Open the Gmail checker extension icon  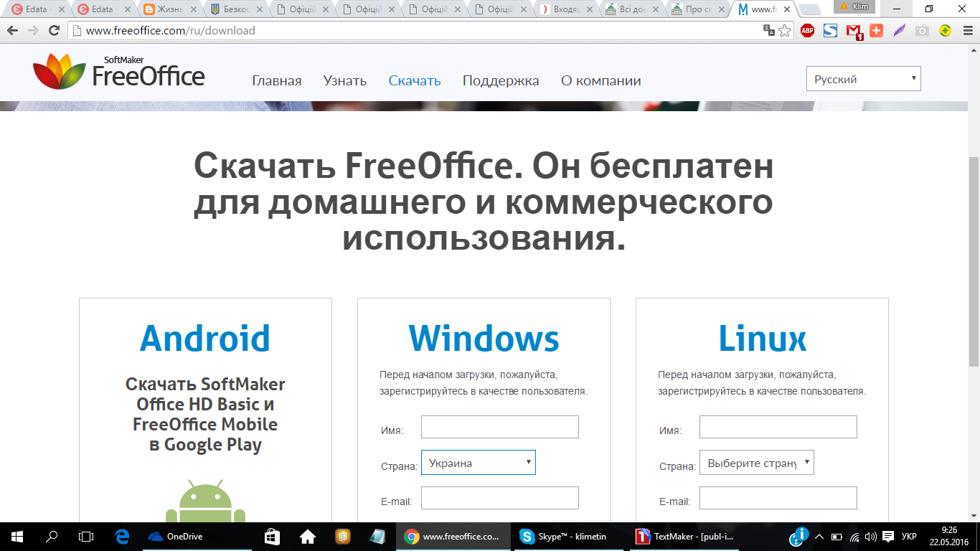(854, 32)
